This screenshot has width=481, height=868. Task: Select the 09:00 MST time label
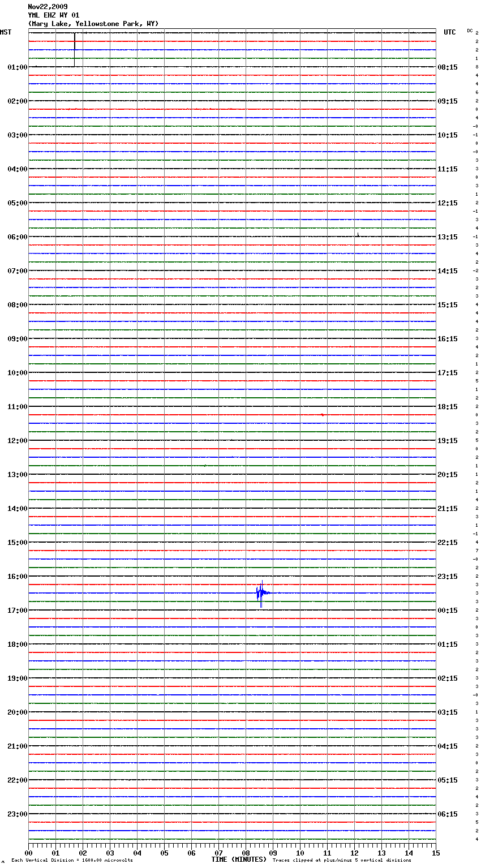coord(18,339)
